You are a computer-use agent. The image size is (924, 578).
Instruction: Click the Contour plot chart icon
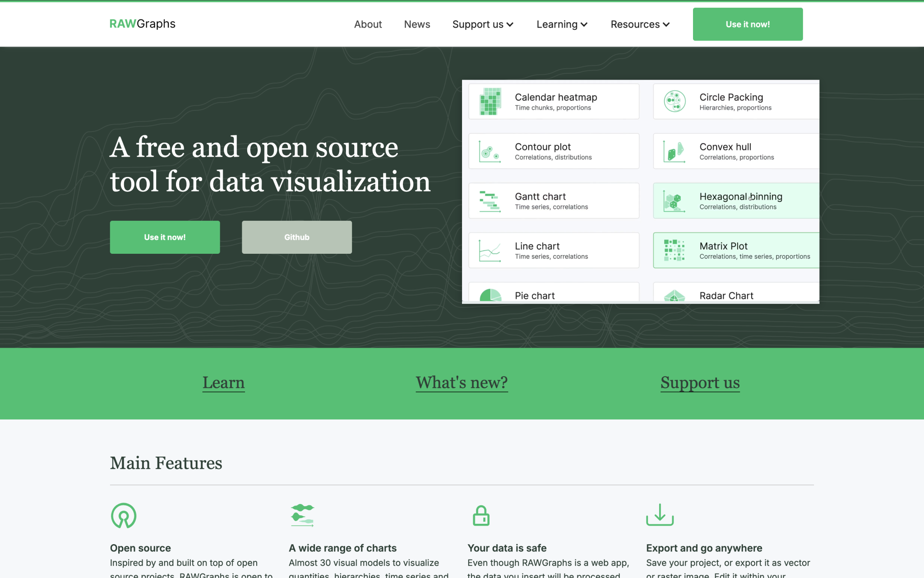click(490, 151)
